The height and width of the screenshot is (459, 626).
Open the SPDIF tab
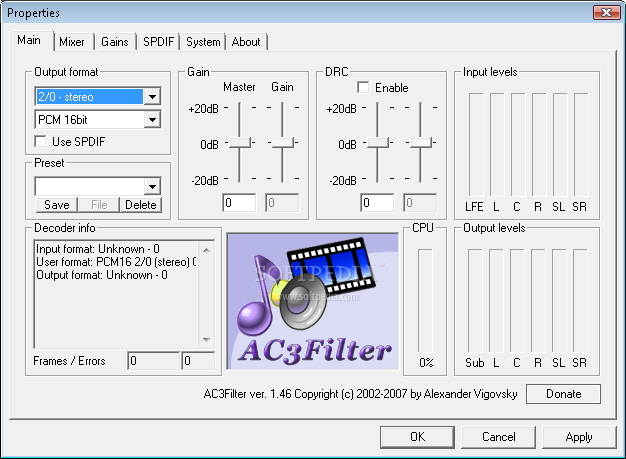coord(158,42)
